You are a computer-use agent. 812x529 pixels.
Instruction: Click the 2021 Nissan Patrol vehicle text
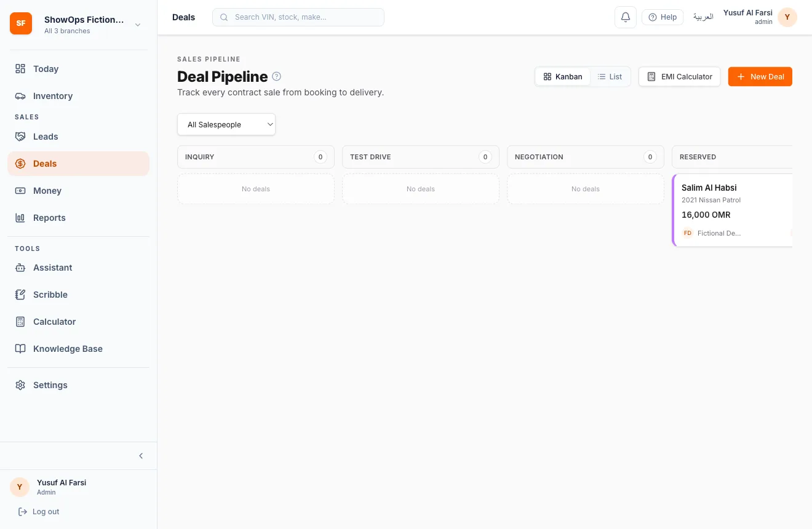(711, 200)
